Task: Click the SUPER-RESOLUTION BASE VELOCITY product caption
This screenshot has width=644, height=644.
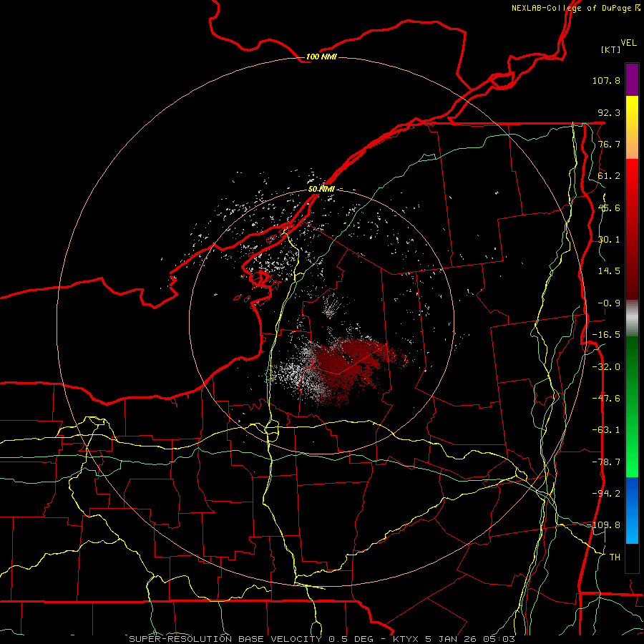Action: 322,639
